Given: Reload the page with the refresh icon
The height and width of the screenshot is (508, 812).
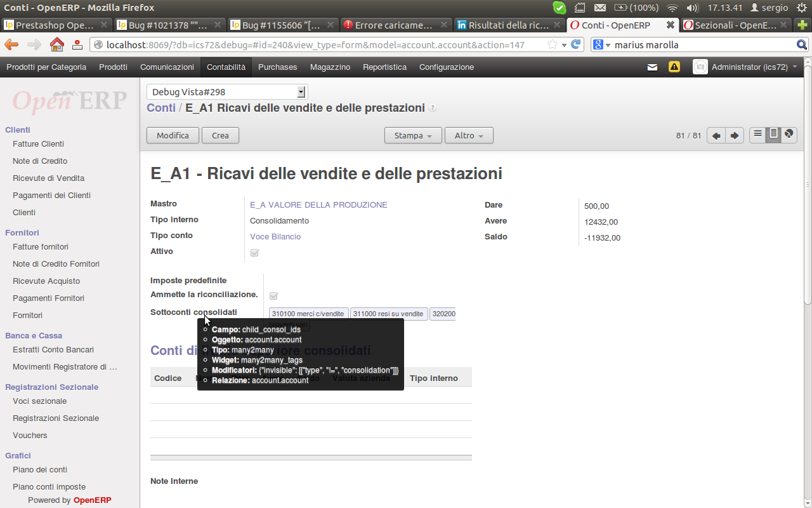Looking at the screenshot, I should (x=576, y=45).
